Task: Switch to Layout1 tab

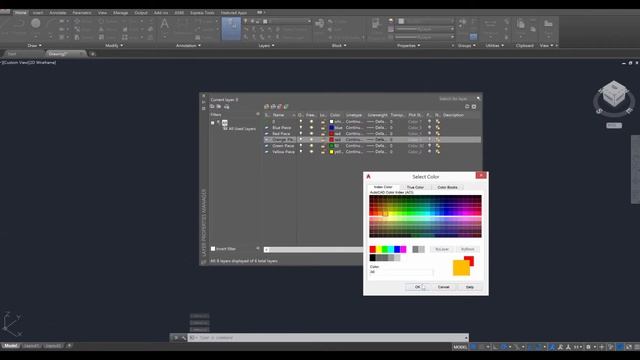Action: 31,346
